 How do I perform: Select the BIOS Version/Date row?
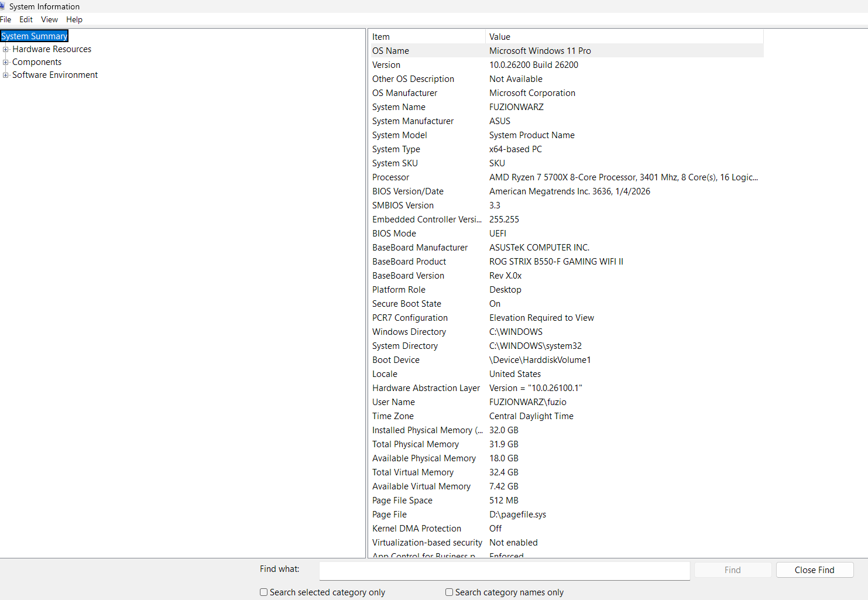[x=567, y=191]
